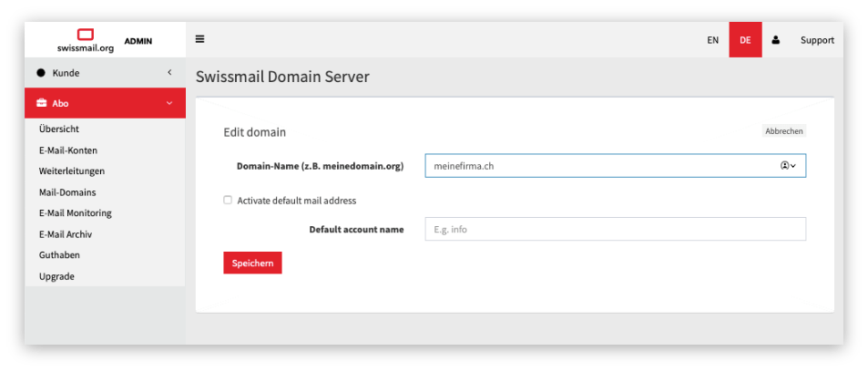Click Abbrechen to cancel editing
This screenshot has width=868, height=372.
[x=783, y=131]
